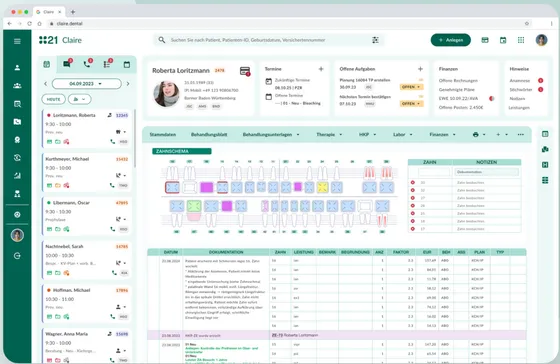The width and height of the screenshot is (560, 364).
Task: Open patient group icon in sidebar
Action: (17, 86)
